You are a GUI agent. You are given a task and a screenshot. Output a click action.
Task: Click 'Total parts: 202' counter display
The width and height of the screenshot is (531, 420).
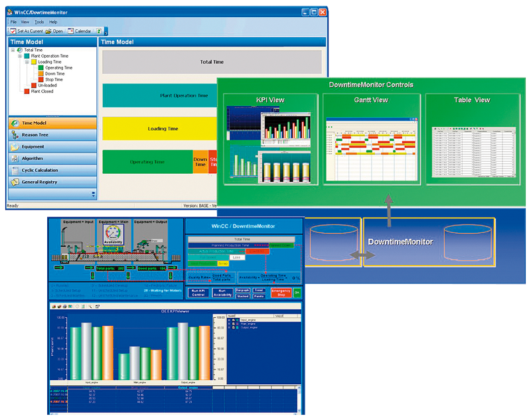[110, 268]
